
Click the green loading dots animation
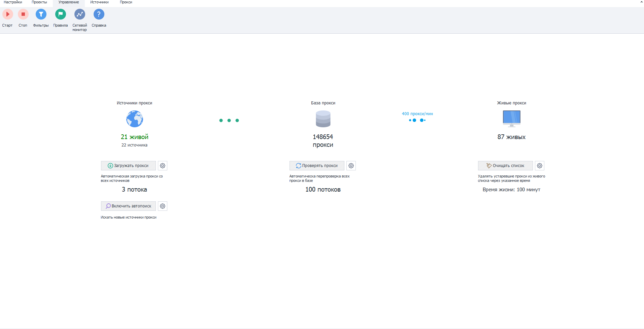tap(229, 120)
